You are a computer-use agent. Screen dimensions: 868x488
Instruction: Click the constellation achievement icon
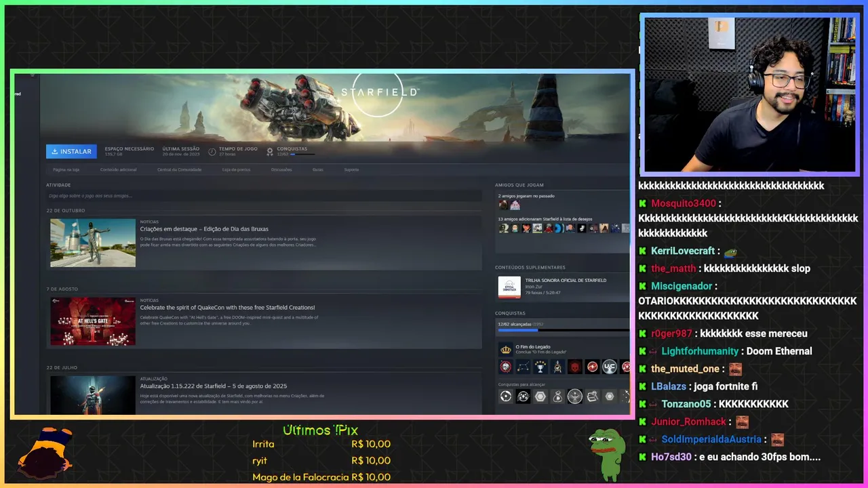click(523, 367)
